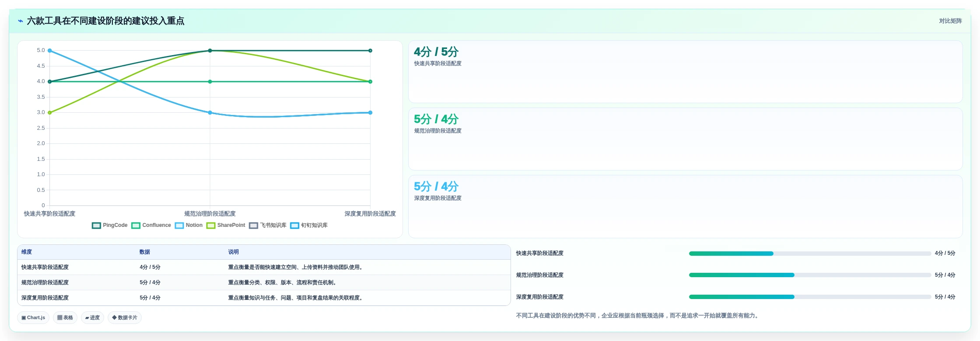Toggle SharePoint legend color box
980x341 pixels.
pos(211,226)
